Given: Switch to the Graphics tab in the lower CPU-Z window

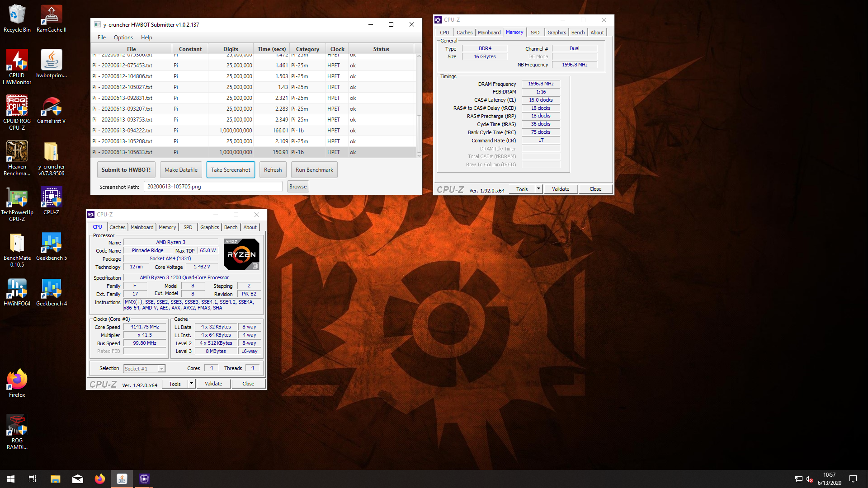Looking at the screenshot, I should point(209,227).
